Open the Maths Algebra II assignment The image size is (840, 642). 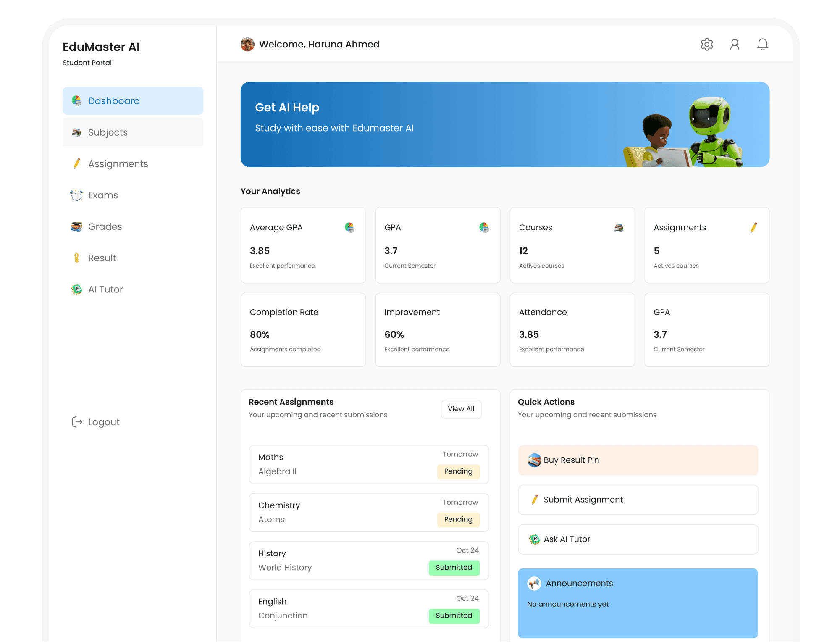coord(368,464)
